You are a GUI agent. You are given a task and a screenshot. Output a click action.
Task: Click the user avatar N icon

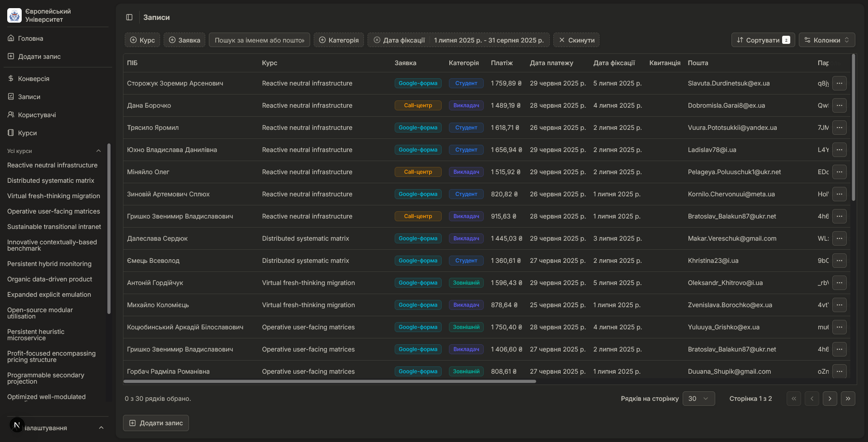coord(17,425)
